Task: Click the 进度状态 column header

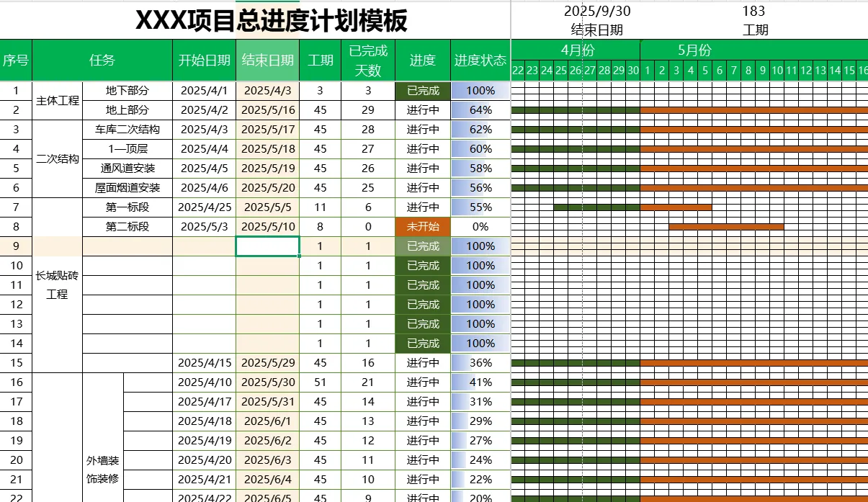Action: pyautogui.click(x=480, y=60)
